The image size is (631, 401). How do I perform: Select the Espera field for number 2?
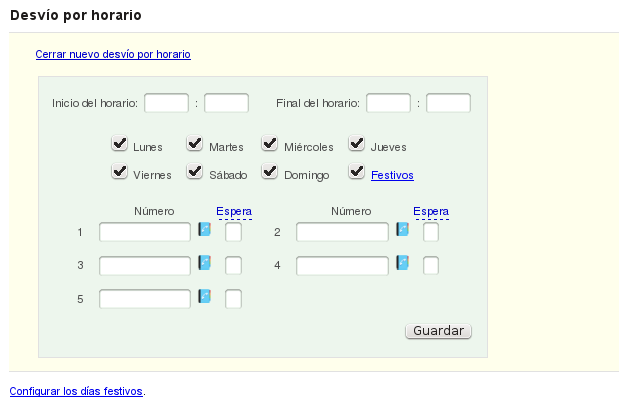tap(431, 232)
